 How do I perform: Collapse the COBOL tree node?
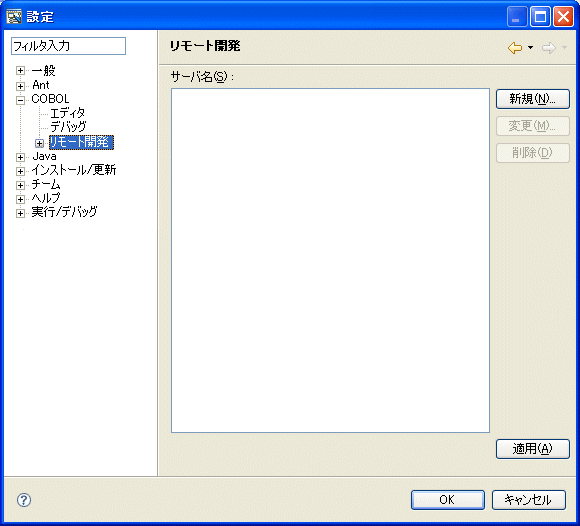pyautogui.click(x=21, y=100)
